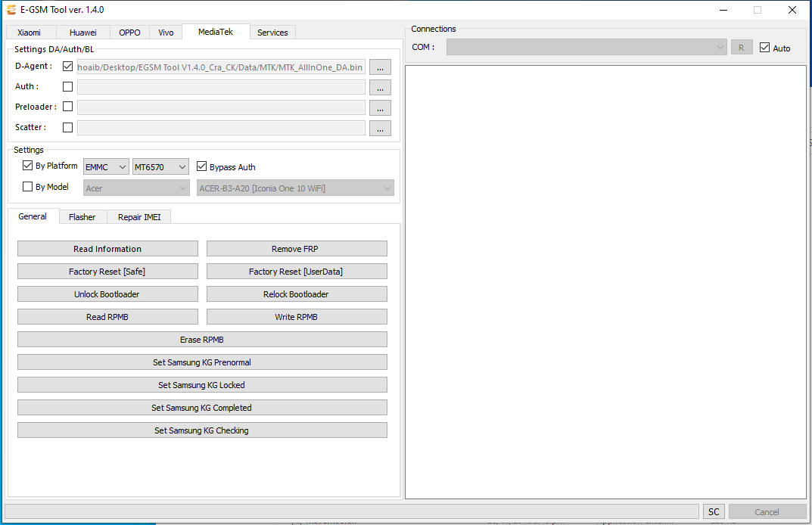The height and width of the screenshot is (525, 812).
Task: Browse for a Preloader file
Action: [x=380, y=107]
